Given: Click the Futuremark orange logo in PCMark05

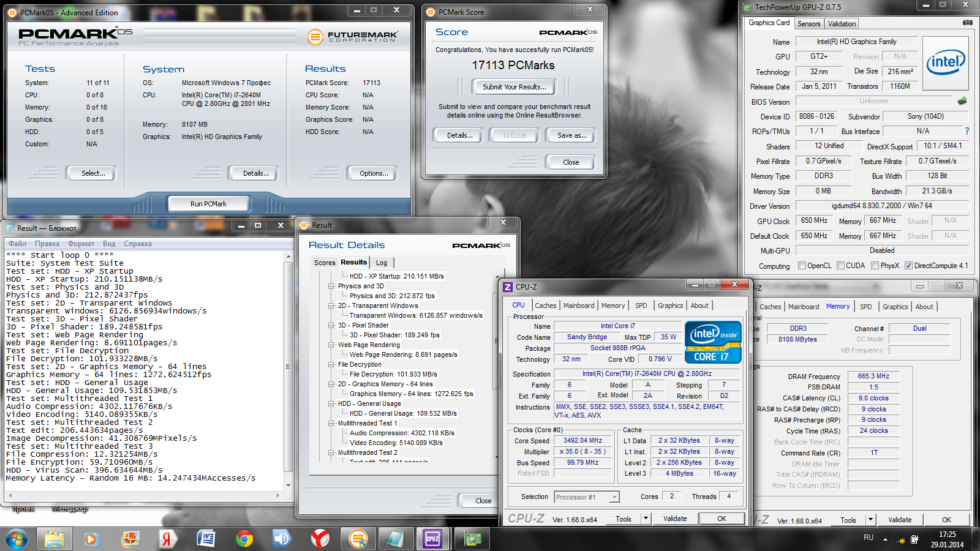Looking at the screenshot, I should tap(315, 37).
